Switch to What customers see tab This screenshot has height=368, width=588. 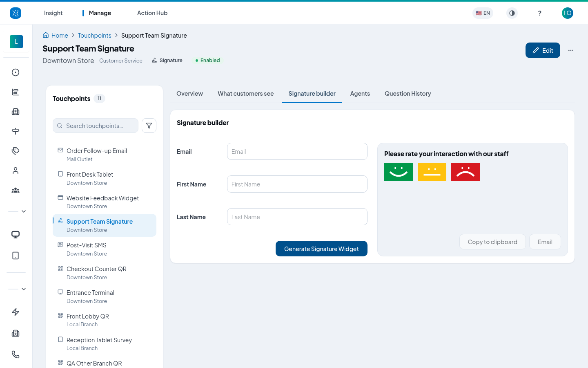(246, 94)
